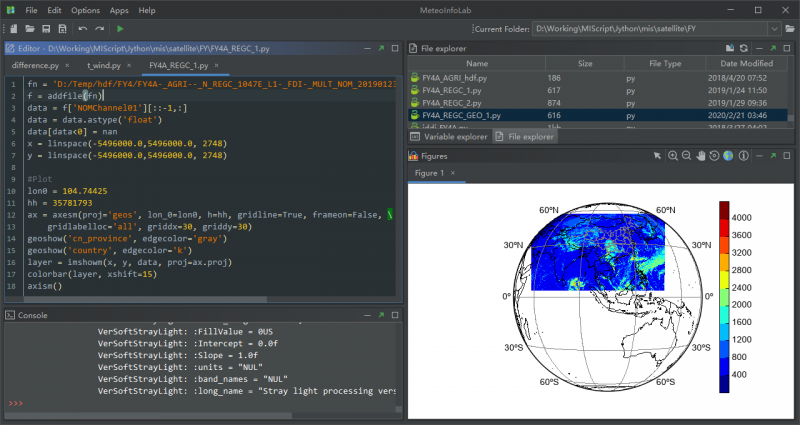Run the script with the green play button
Viewport: 800px width, 425px height.
pos(121,29)
